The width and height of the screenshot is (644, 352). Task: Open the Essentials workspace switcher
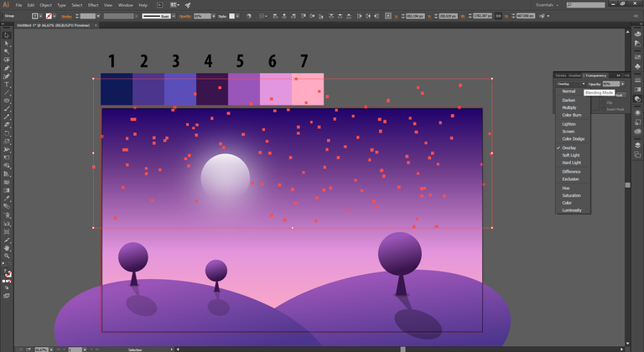click(547, 5)
